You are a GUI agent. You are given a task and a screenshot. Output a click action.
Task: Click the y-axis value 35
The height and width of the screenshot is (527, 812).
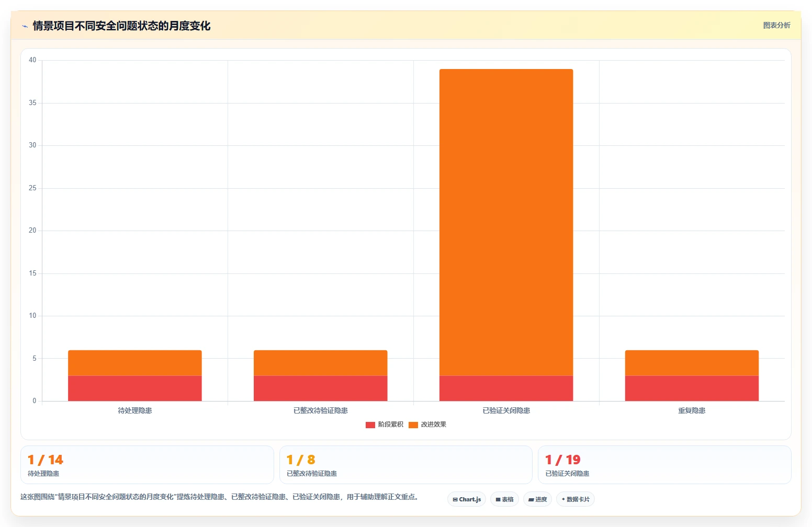coord(32,103)
